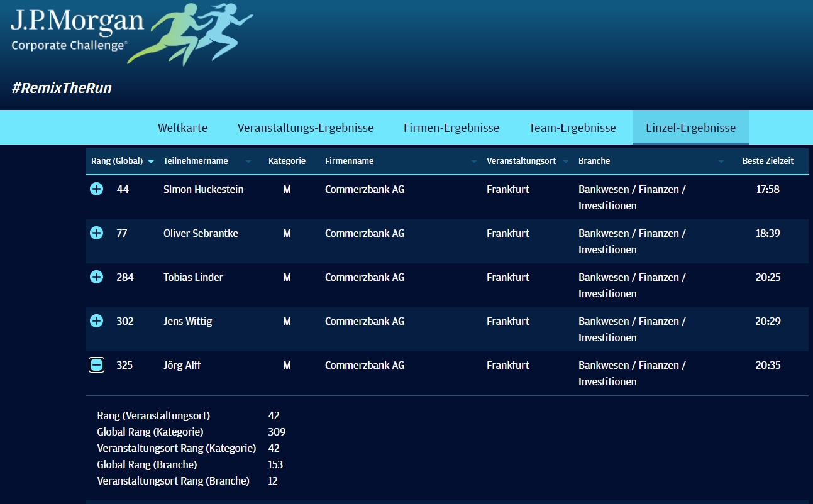Select participant name SImon Huckestein
This screenshot has height=504, width=813.
click(x=203, y=189)
